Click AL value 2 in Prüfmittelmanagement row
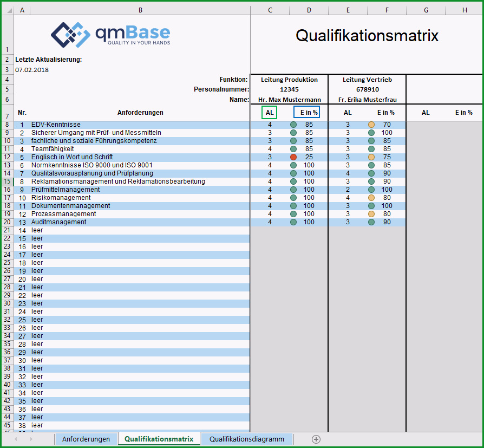Screen dimensions: 484x448 point(348,190)
